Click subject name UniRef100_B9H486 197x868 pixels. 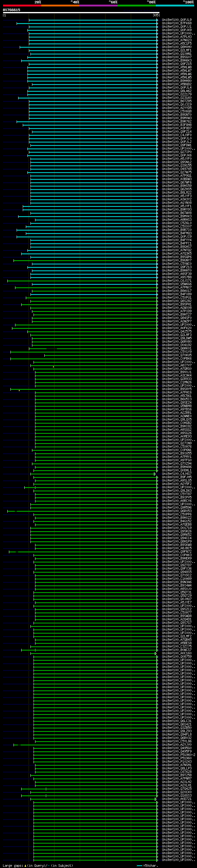pyautogui.click(x=177, y=467)
